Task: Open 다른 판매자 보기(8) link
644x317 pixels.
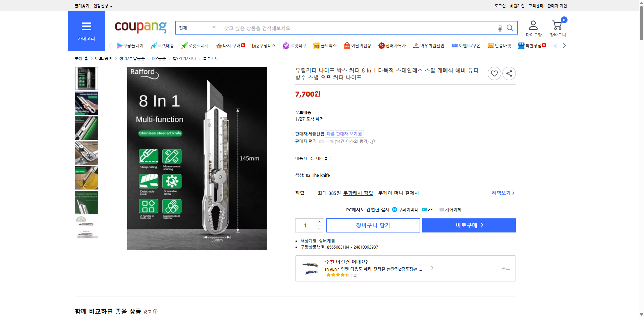Action: tap(344, 134)
